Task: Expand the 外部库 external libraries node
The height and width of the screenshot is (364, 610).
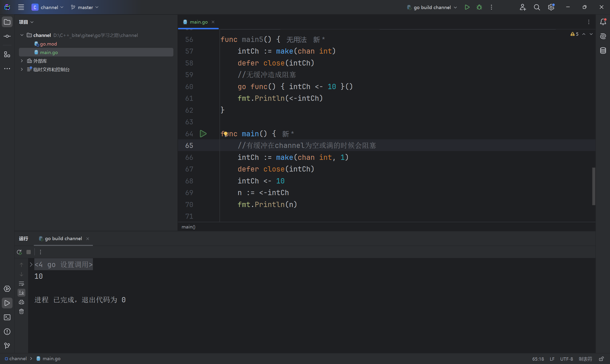Action: (x=22, y=61)
